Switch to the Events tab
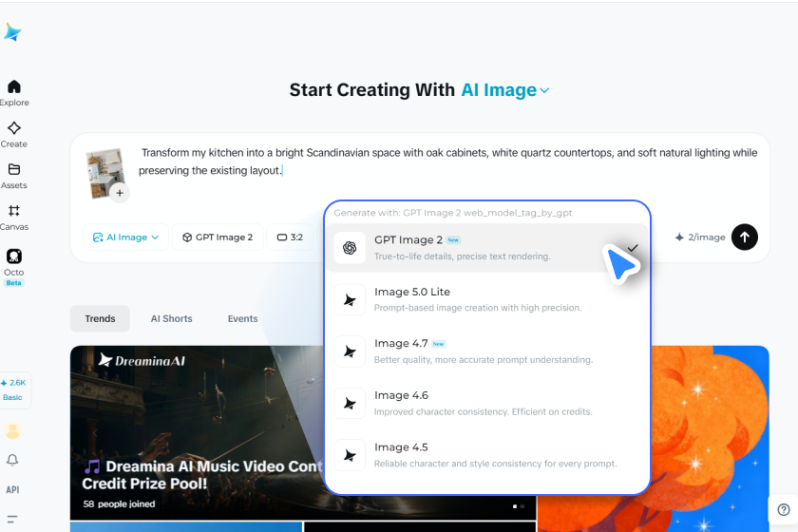The image size is (798, 532). tap(242, 318)
